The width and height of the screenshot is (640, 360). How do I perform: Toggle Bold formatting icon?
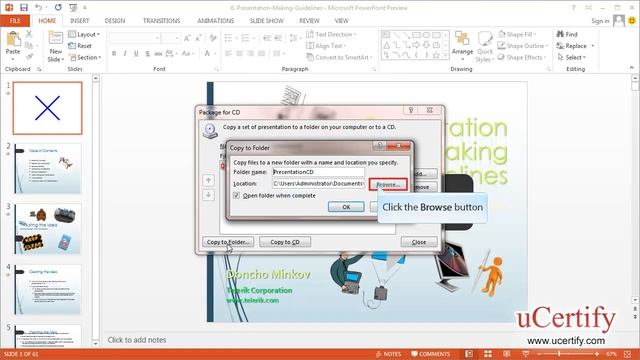point(114,53)
